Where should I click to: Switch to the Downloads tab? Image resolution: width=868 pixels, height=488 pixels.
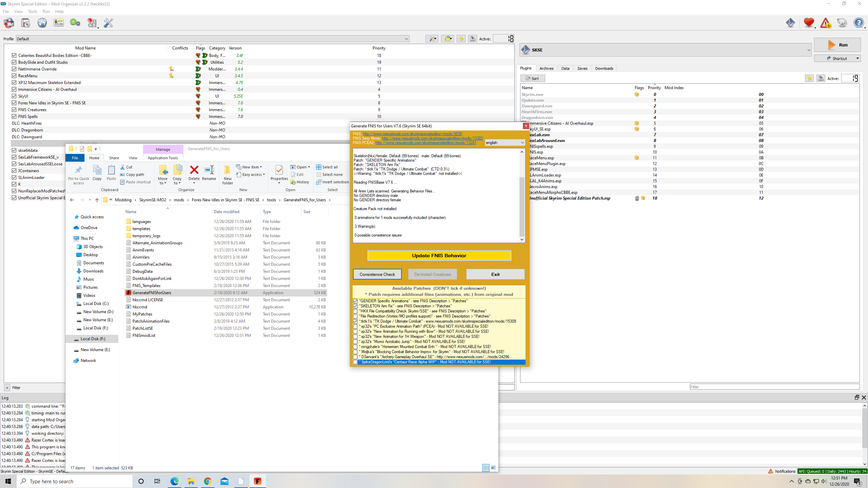click(x=604, y=68)
